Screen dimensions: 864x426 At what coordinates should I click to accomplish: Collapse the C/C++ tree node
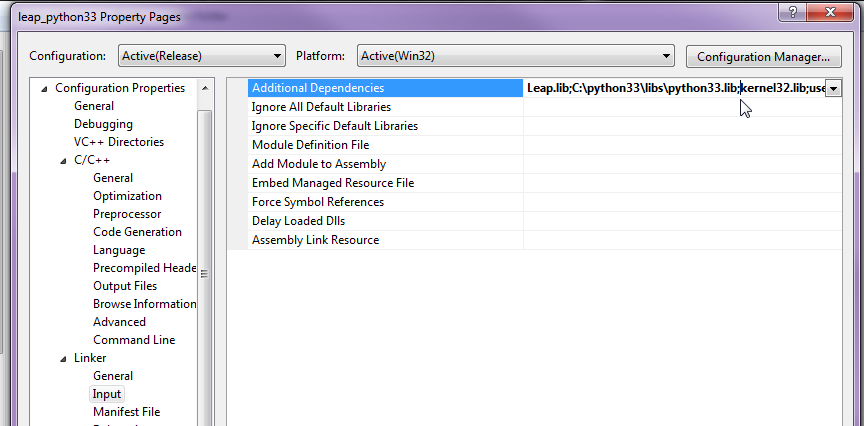[x=63, y=160]
